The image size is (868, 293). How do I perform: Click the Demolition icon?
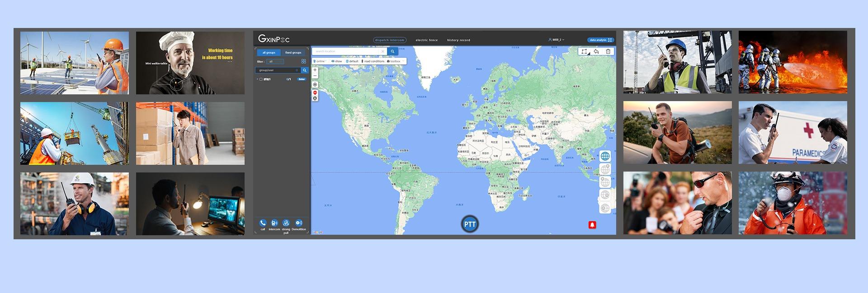pos(298,223)
